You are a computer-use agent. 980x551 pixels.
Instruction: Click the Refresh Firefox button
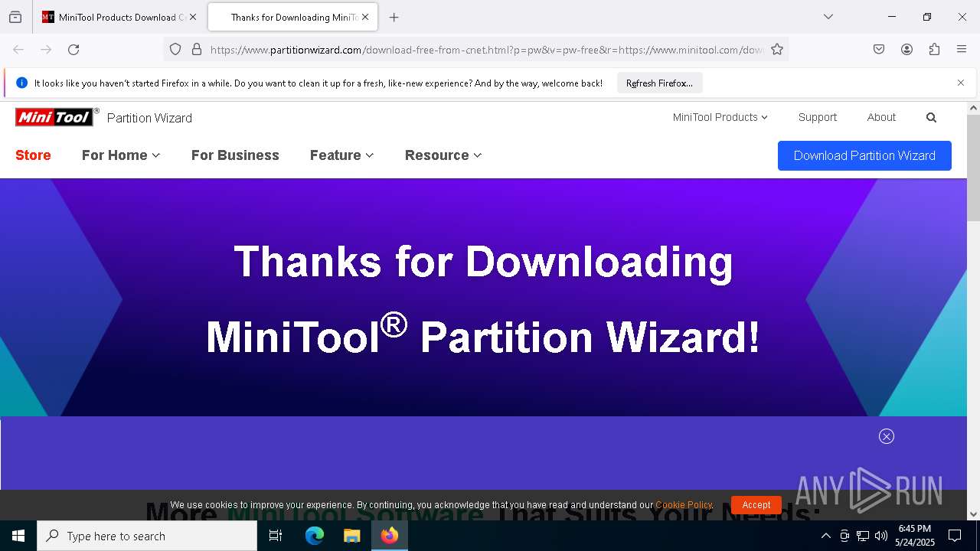click(x=659, y=83)
